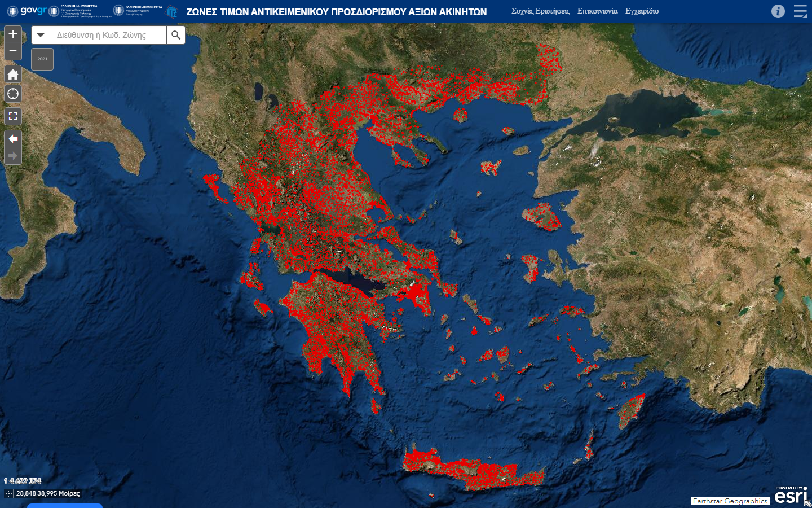This screenshot has width=812, height=508.
Task: Open the layers list menu icon
Action: [x=800, y=11]
